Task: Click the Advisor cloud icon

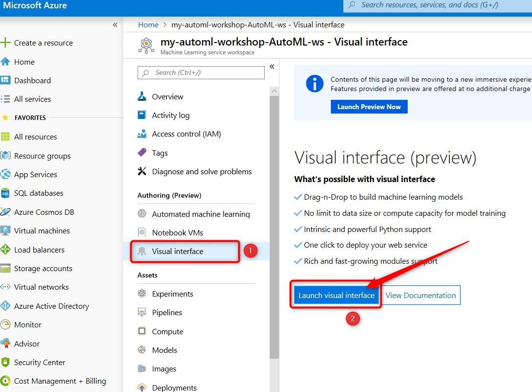Action: click(5, 344)
